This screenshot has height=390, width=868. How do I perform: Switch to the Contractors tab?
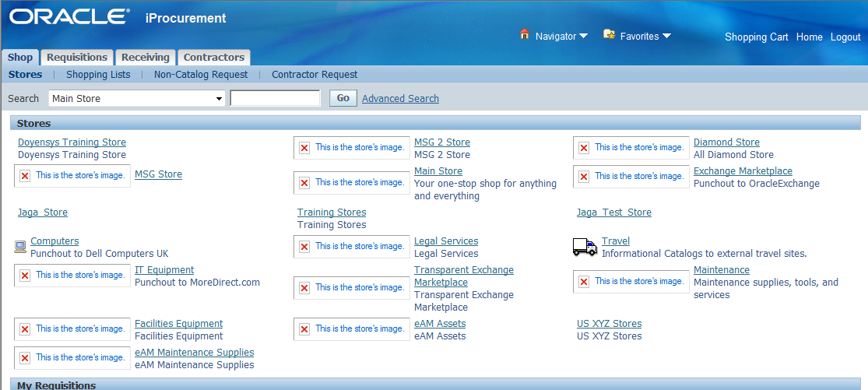pos(213,57)
